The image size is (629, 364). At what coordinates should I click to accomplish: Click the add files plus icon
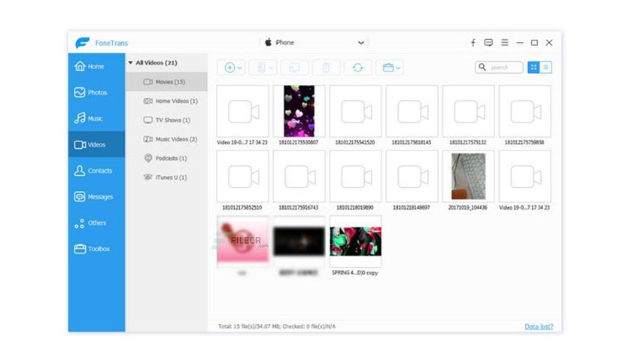(229, 68)
